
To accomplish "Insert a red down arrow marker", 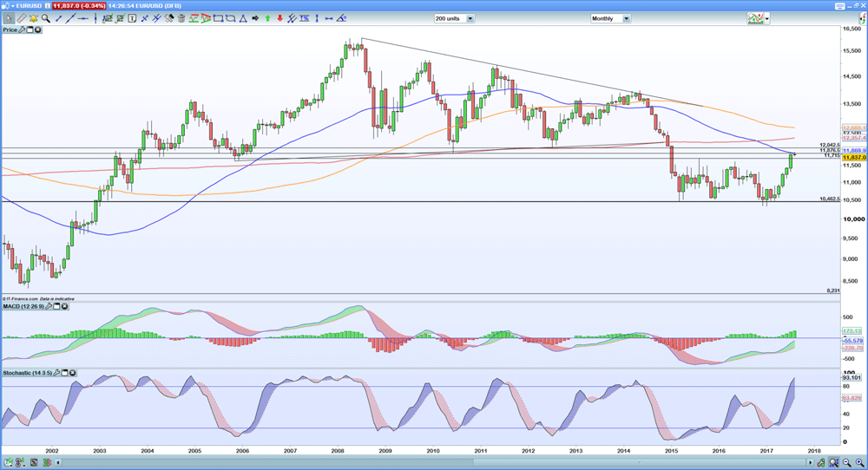I will click(x=280, y=18).
